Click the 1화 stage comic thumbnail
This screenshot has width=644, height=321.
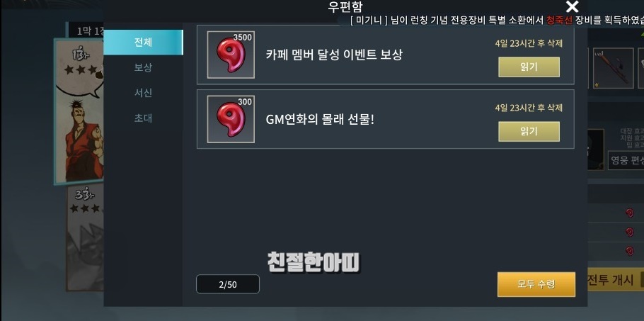79,111
